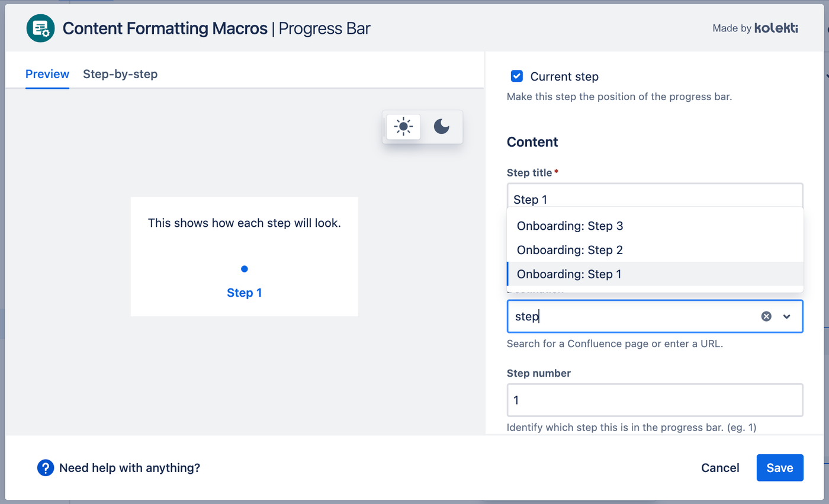Click the blue step dot in preview
The height and width of the screenshot is (504, 829).
(245, 269)
